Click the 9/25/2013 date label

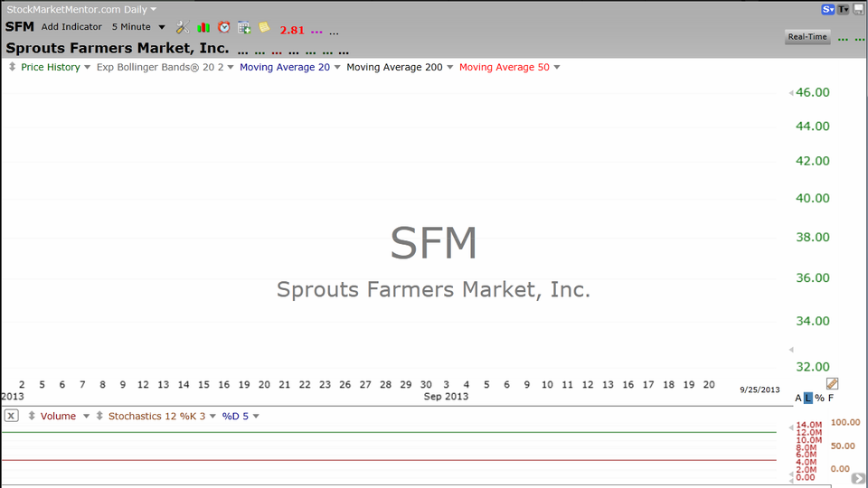pos(759,389)
